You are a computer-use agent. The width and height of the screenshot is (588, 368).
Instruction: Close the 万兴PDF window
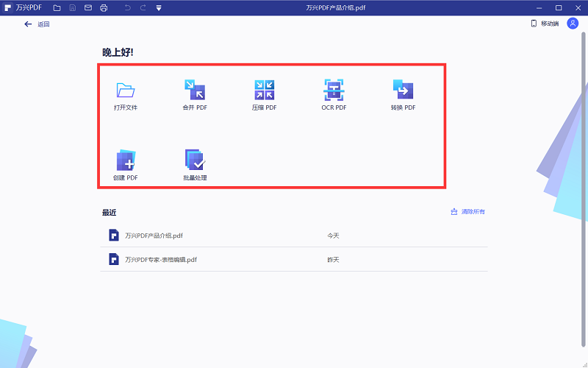[578, 8]
